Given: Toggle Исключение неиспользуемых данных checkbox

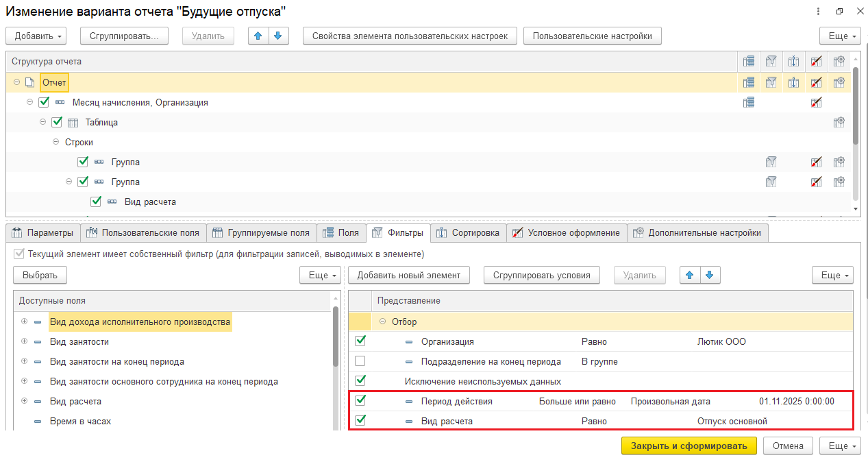Looking at the screenshot, I should (x=360, y=380).
